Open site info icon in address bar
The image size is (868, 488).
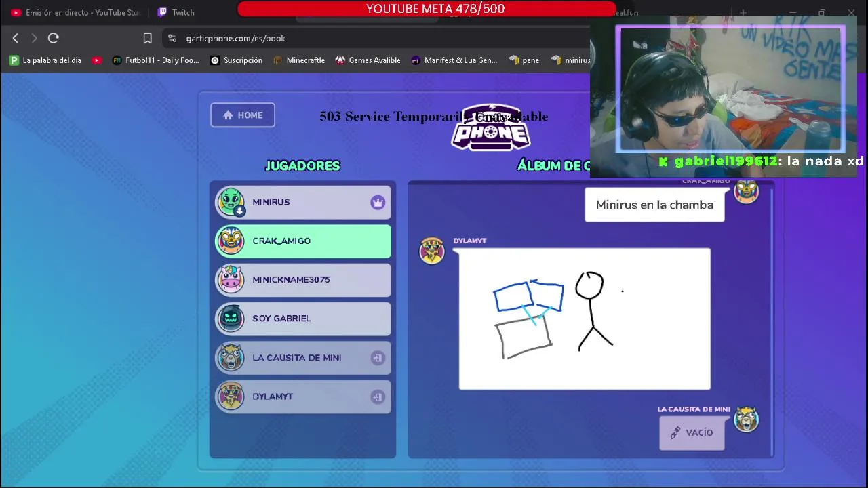172,39
